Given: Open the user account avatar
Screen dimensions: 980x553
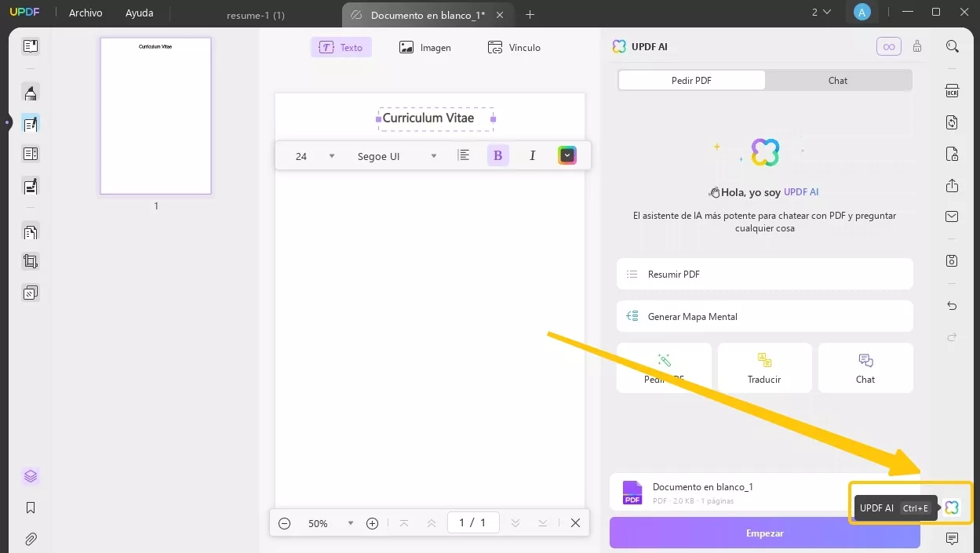Looking at the screenshot, I should coord(862,13).
